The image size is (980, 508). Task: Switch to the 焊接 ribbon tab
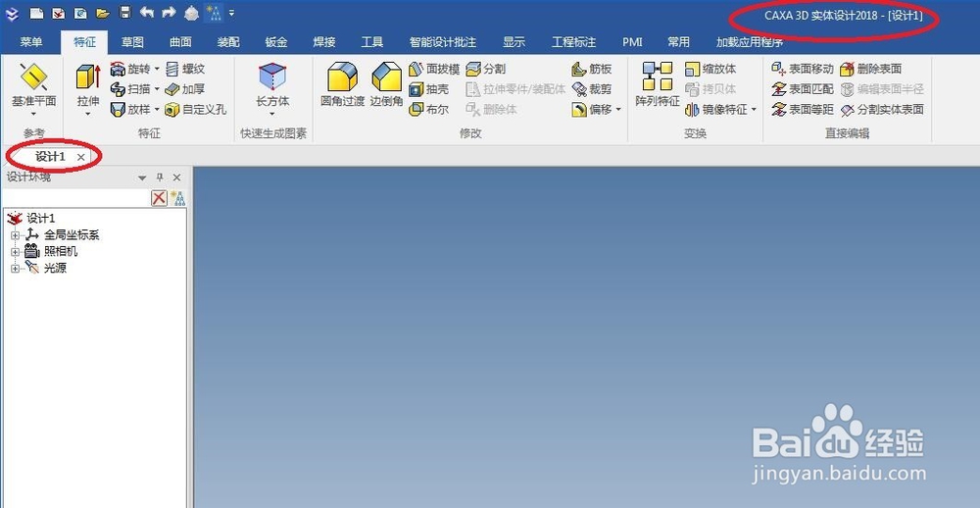(324, 42)
